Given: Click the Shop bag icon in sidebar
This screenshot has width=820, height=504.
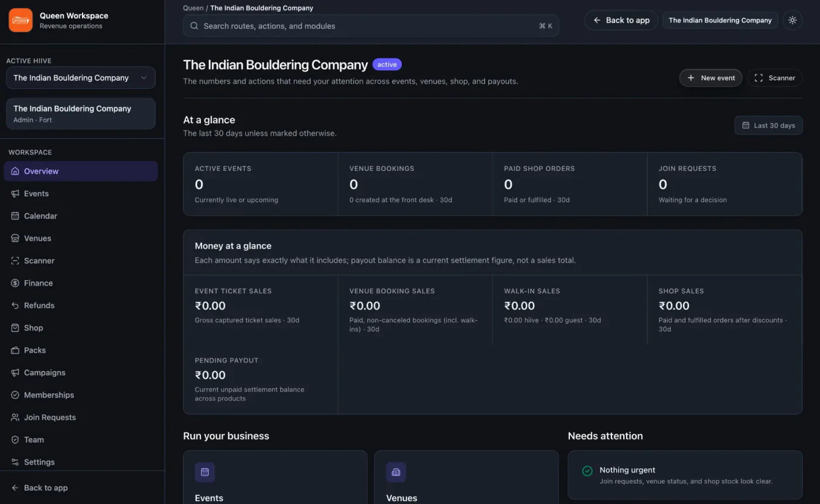Looking at the screenshot, I should 15,328.
